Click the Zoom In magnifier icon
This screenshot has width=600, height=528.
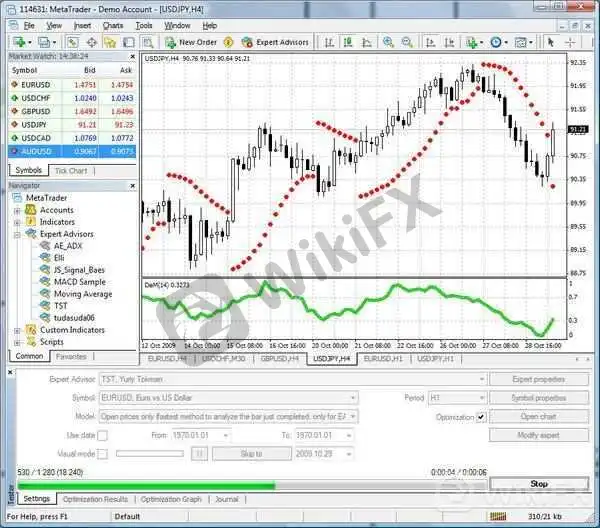(x=388, y=42)
